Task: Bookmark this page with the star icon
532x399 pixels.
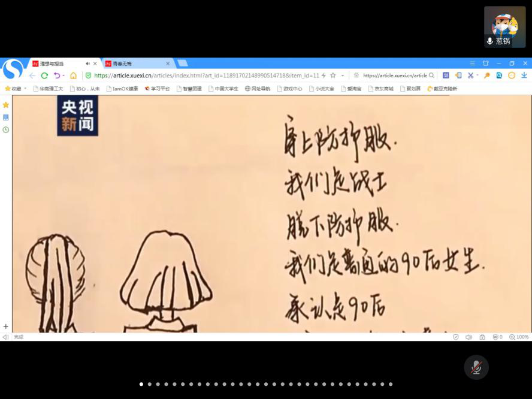Action: [332, 75]
